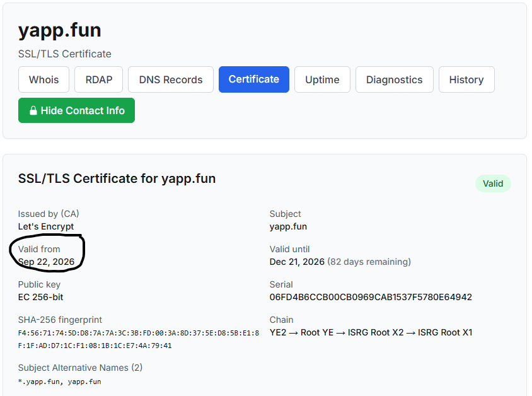Click the Hide Contact Info button
The image size is (532, 396).
click(77, 110)
